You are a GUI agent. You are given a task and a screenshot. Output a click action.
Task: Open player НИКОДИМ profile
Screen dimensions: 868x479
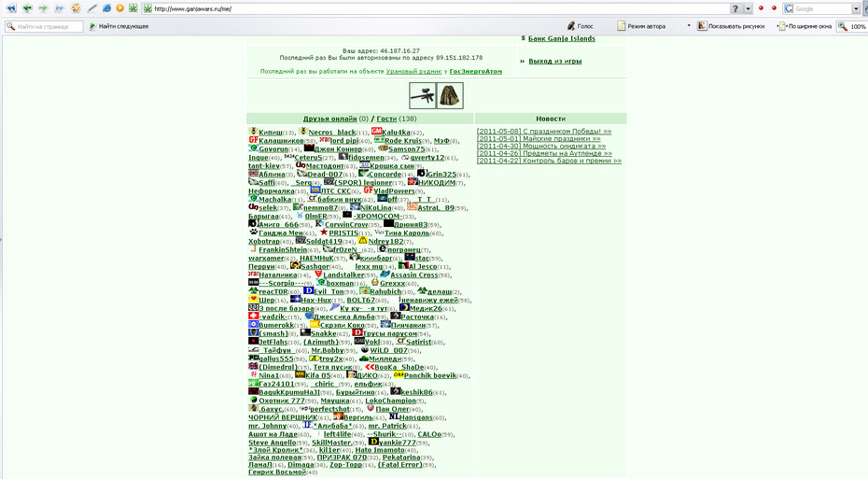[x=436, y=182]
